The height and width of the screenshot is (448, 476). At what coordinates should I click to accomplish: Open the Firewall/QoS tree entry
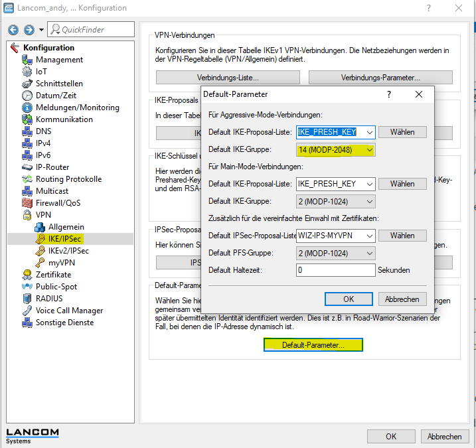pyautogui.click(x=58, y=203)
